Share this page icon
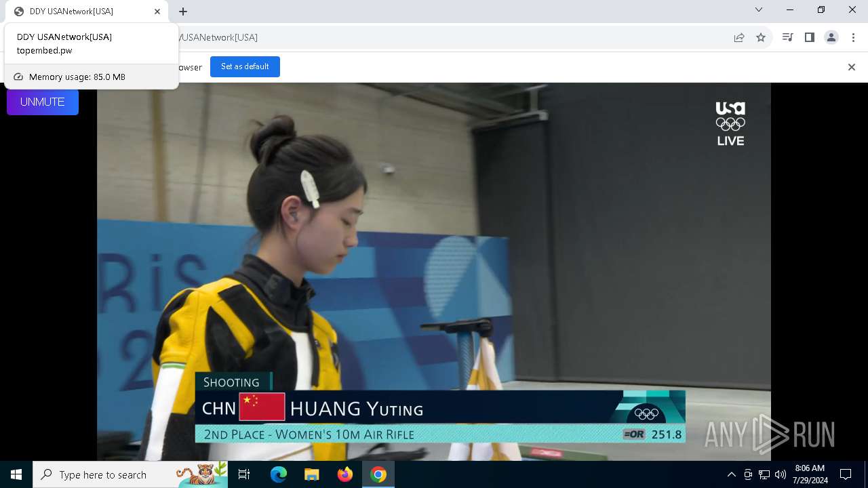Image resolution: width=868 pixels, height=488 pixels. [739, 37]
